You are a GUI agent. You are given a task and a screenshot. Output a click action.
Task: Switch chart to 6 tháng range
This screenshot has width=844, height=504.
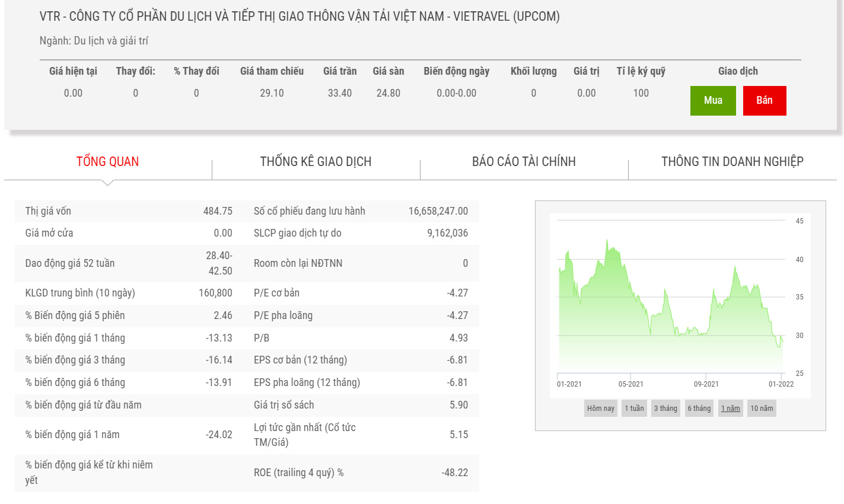pos(699,409)
